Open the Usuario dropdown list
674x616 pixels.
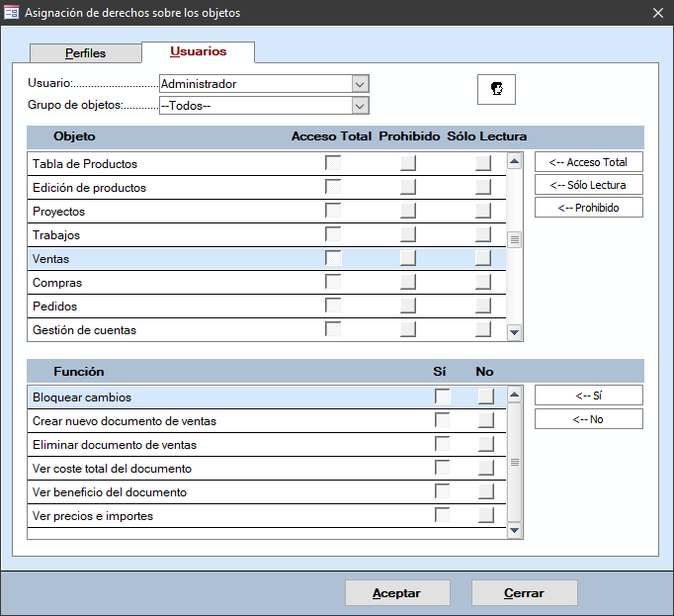pos(360,84)
